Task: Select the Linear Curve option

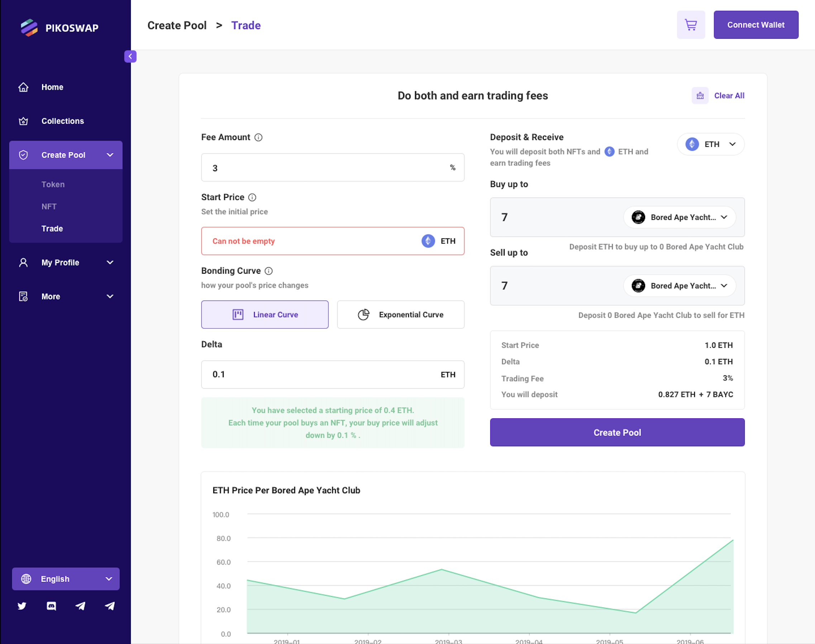Action: click(264, 314)
